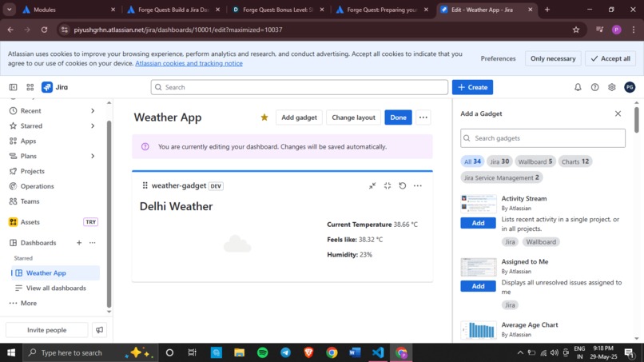644x362 pixels.
Task: Open Visual Studio Code from taskbar
Action: [x=378, y=352]
